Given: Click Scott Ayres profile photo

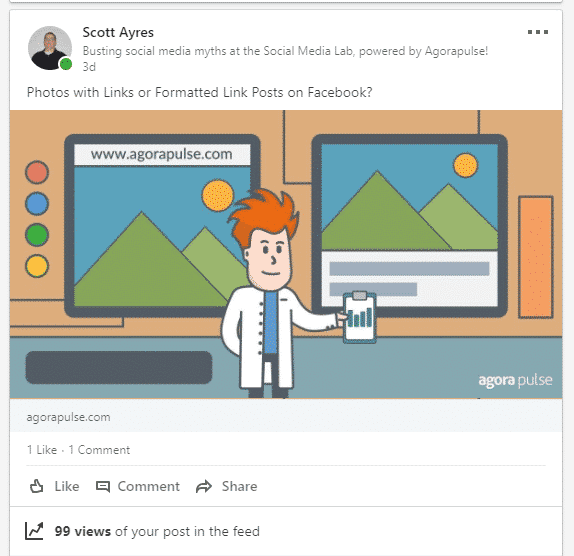Looking at the screenshot, I should [50, 48].
